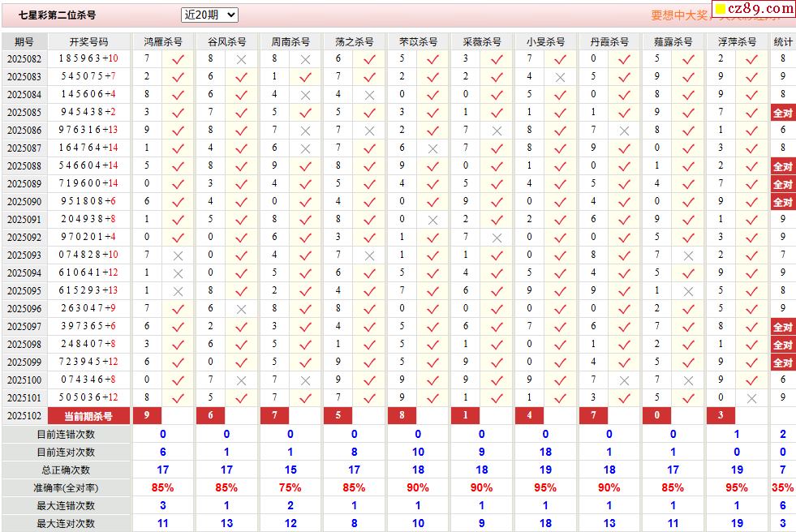Select the 荡之杀号 column header

(354, 41)
